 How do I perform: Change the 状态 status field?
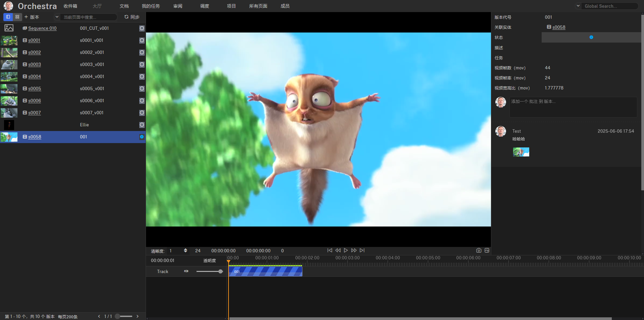point(591,37)
